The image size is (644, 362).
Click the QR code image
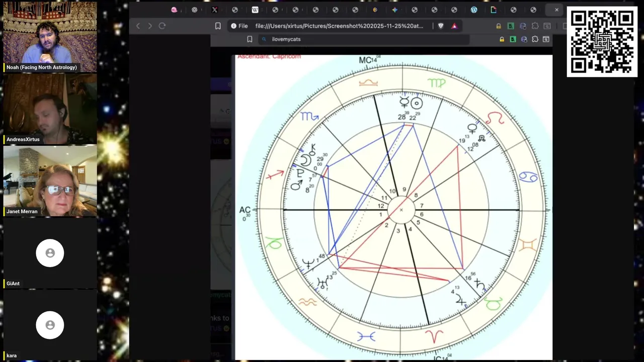pos(602,42)
